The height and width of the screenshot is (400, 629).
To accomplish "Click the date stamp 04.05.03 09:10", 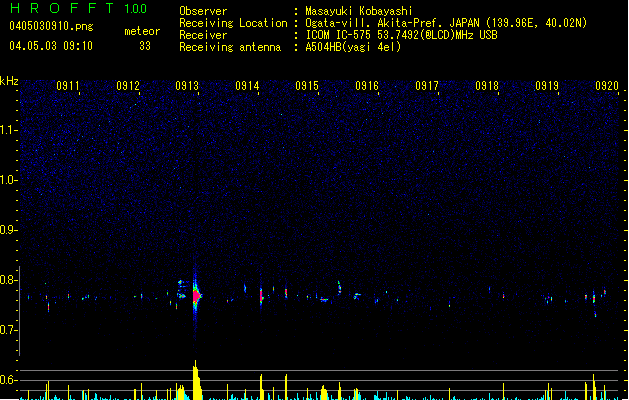I will (x=51, y=46).
